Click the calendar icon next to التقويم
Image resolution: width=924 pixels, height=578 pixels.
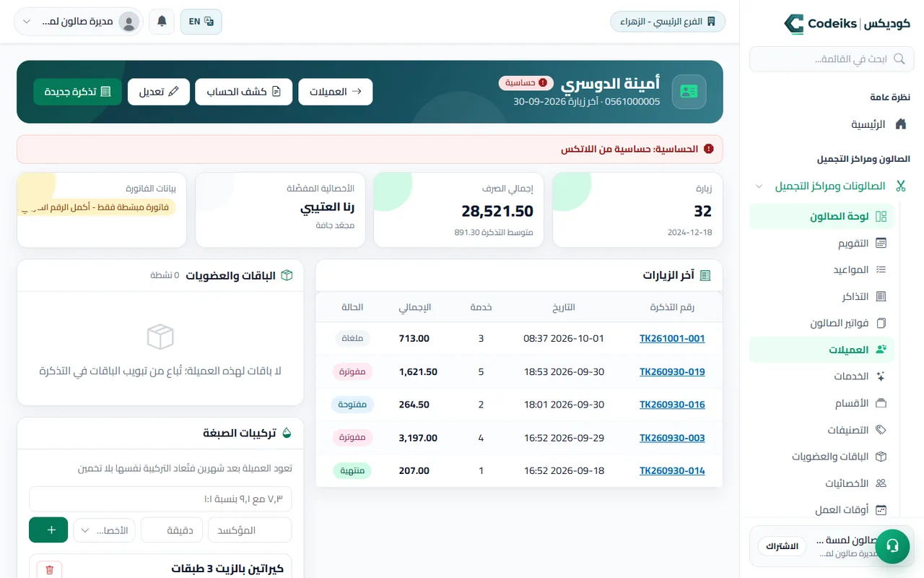881,243
